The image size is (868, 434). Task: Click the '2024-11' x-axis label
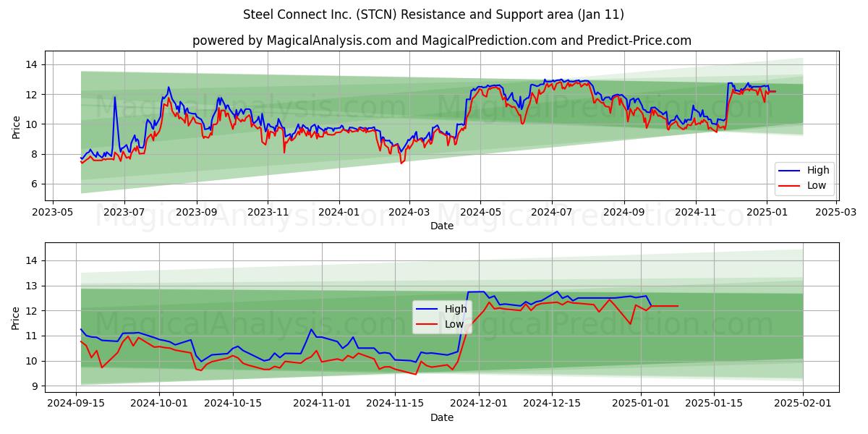point(696,213)
